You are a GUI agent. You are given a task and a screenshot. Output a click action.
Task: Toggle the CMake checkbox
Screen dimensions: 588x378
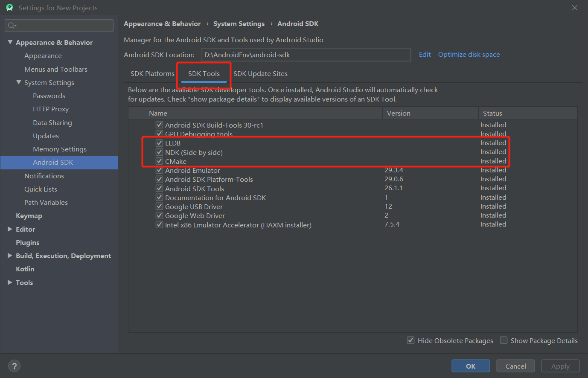coord(159,161)
